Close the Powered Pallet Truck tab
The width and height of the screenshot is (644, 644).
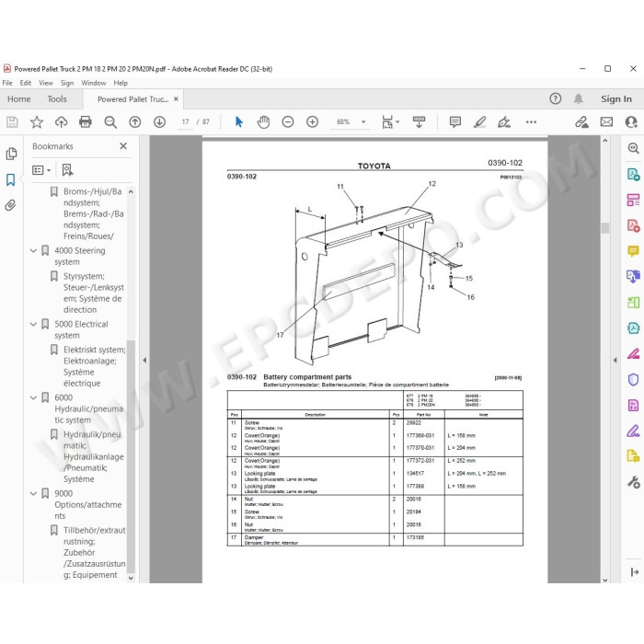pyautogui.click(x=176, y=99)
